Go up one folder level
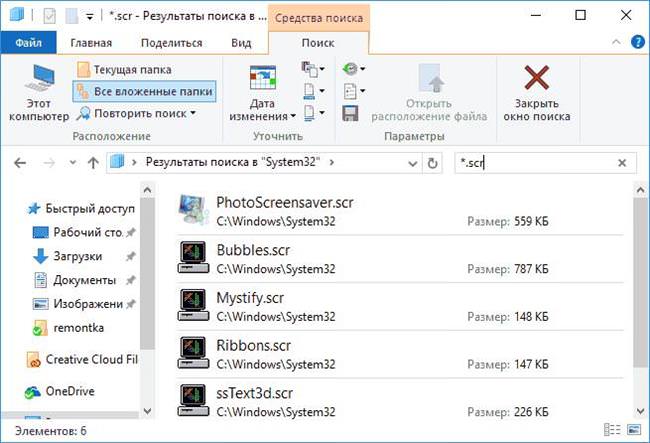This screenshot has height=443, width=650. point(93,163)
